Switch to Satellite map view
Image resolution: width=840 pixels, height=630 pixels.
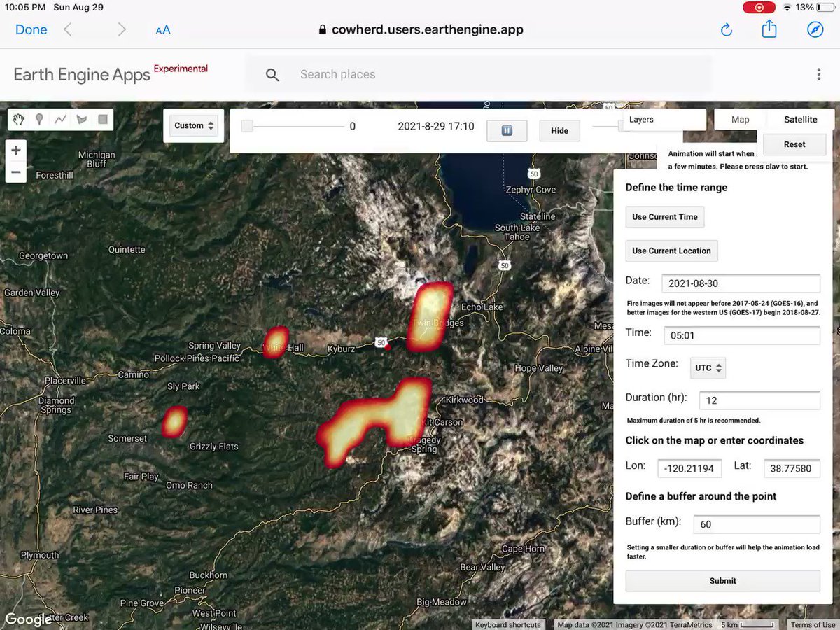click(x=800, y=120)
